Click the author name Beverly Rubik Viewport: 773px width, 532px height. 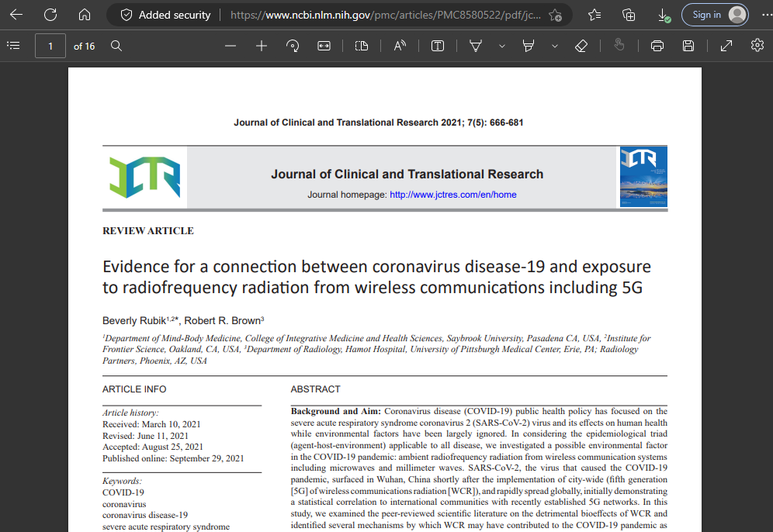coord(134,321)
